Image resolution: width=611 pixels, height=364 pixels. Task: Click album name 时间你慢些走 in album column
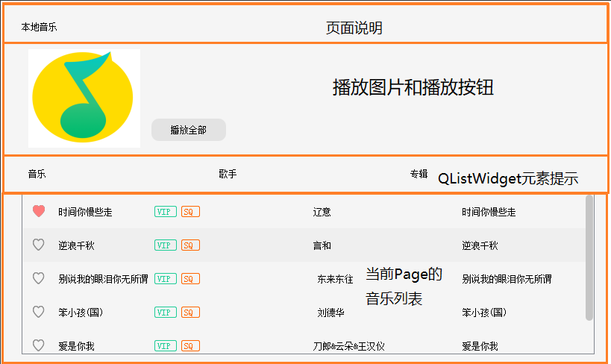pyautogui.click(x=489, y=212)
